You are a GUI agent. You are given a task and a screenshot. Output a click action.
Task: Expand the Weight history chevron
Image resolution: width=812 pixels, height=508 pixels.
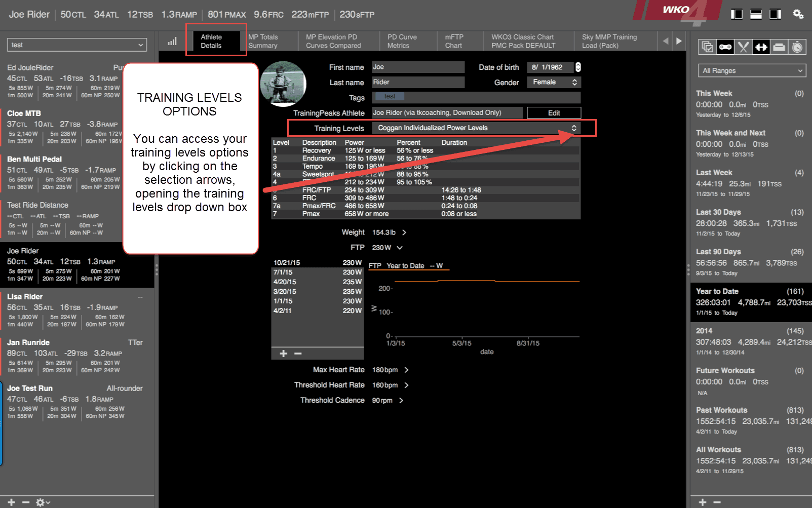pyautogui.click(x=404, y=232)
